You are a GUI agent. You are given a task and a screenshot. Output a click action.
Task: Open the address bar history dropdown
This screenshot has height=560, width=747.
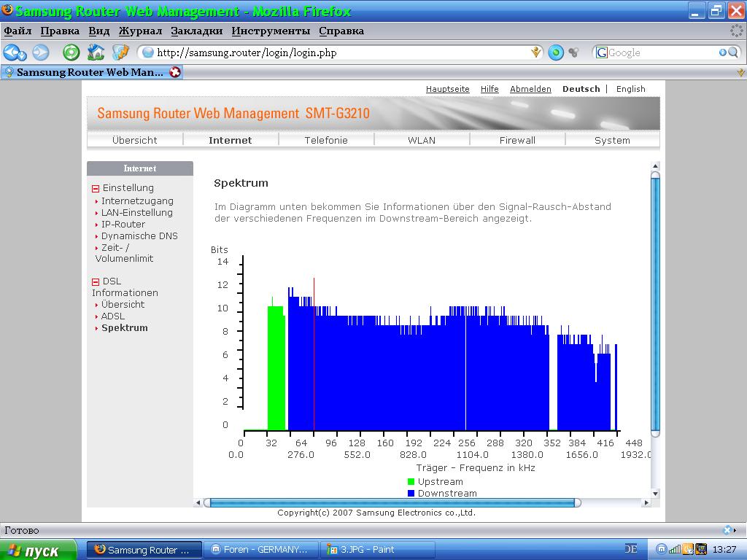[536, 52]
